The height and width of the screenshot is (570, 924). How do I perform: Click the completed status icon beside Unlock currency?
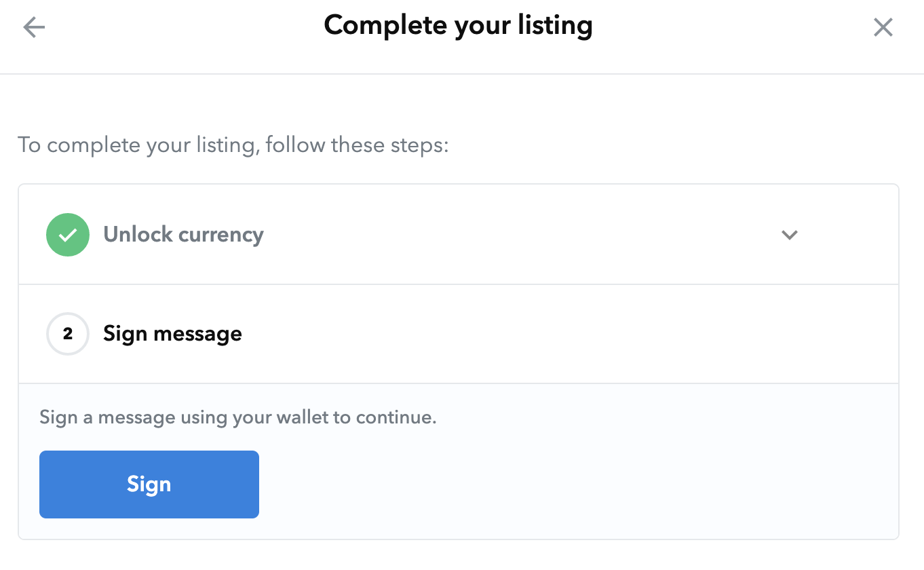click(x=67, y=234)
